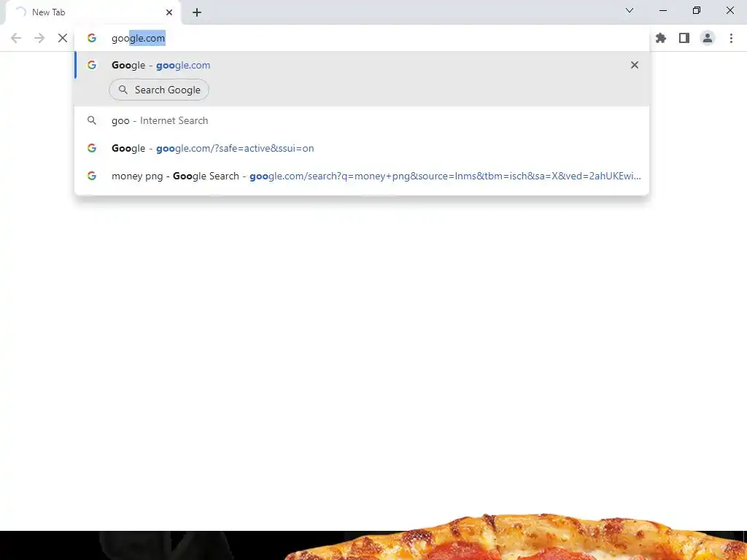Select the New Tab tab
Screen dimensions: 747x560
[x=93, y=12]
